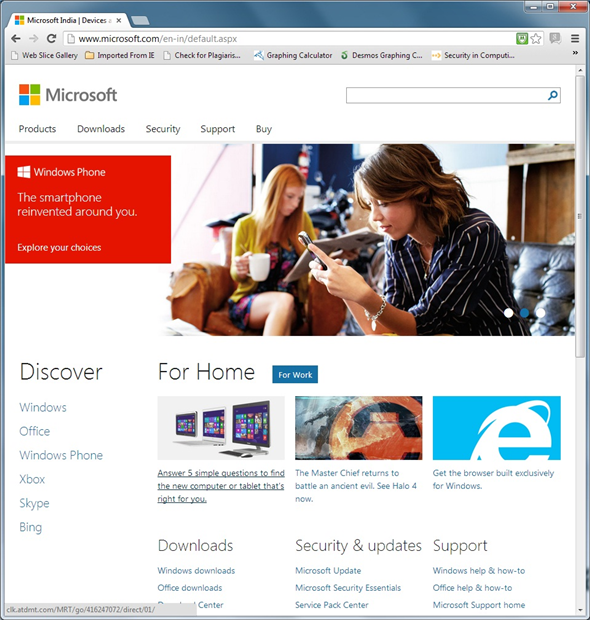Viewport: 590px width, 620px height.
Task: Open the Security in Computi... bookmark
Action: [473, 55]
